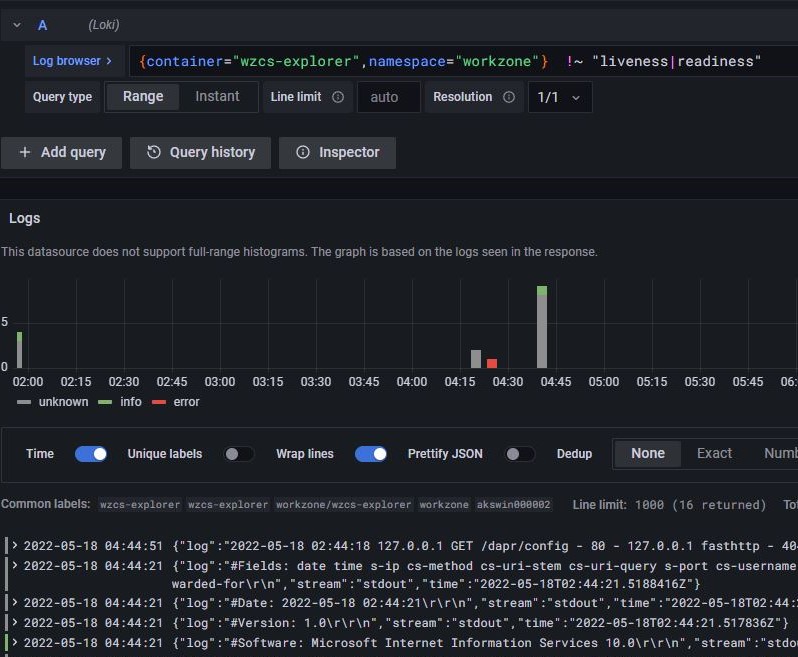Disable the Wrap lines switch

(x=371, y=453)
